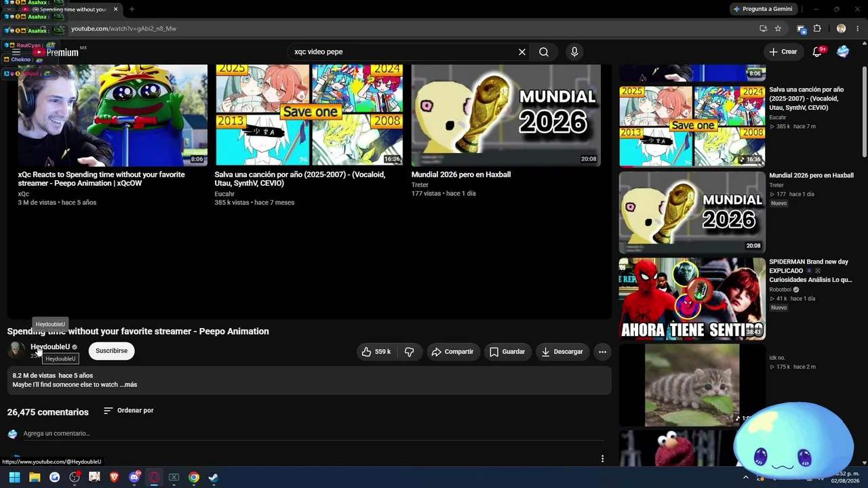Close the Spending time without your tab

coord(115,9)
